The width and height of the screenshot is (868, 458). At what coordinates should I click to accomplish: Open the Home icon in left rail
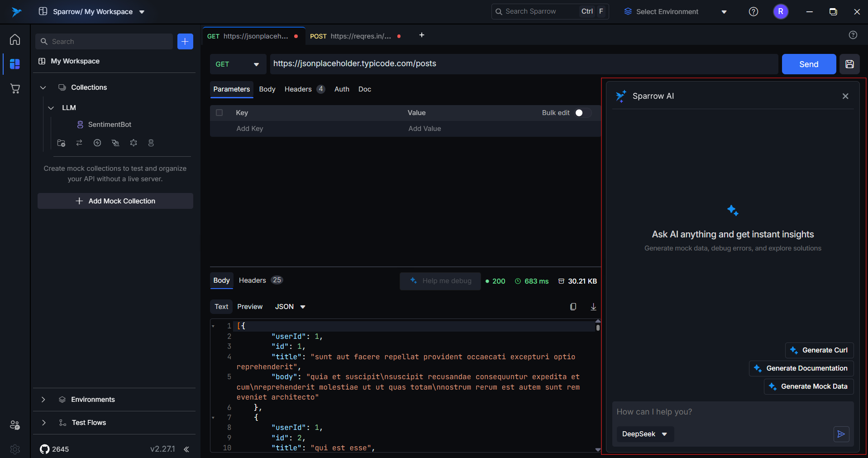tap(15, 39)
